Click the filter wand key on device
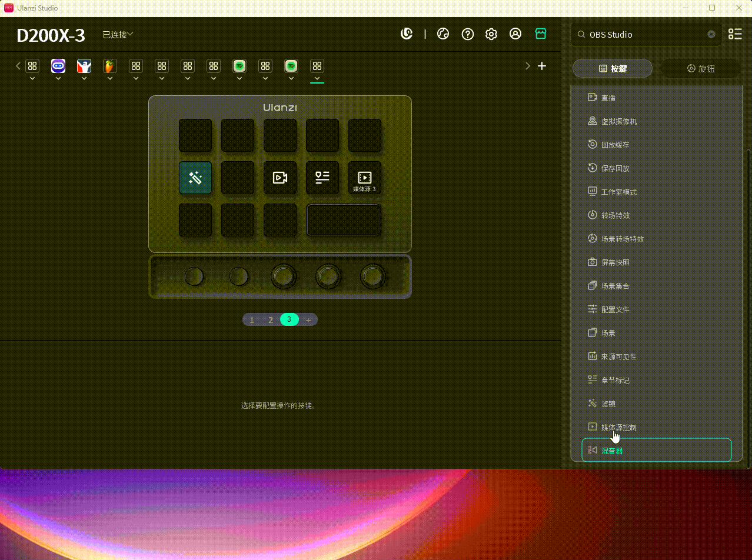 pyautogui.click(x=195, y=178)
